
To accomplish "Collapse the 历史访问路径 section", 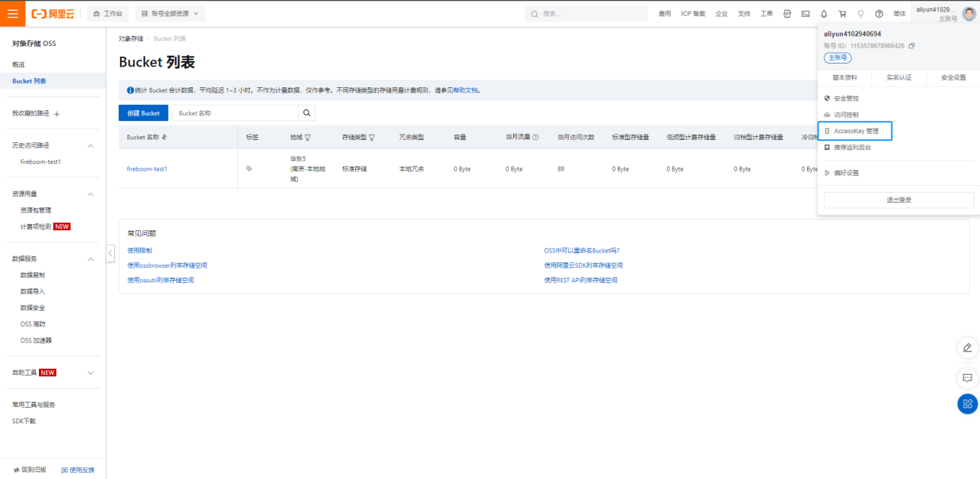I will click(90, 145).
